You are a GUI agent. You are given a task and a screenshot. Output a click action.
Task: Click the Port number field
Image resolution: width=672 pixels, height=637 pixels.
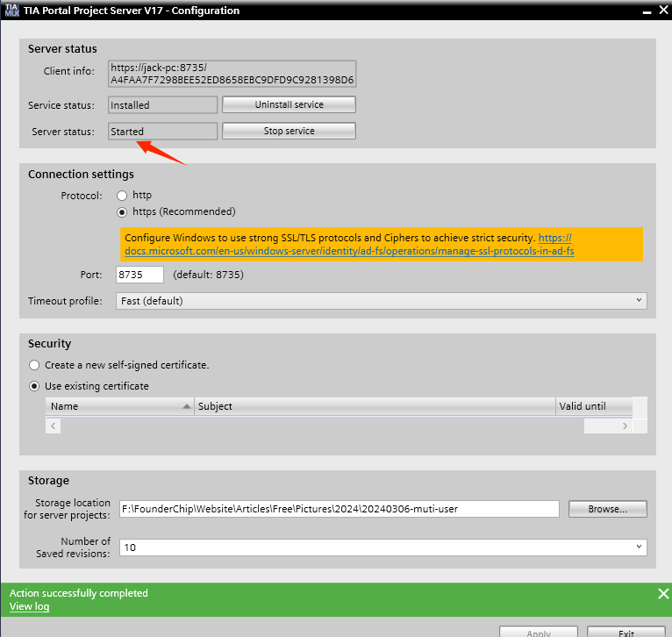[139, 275]
